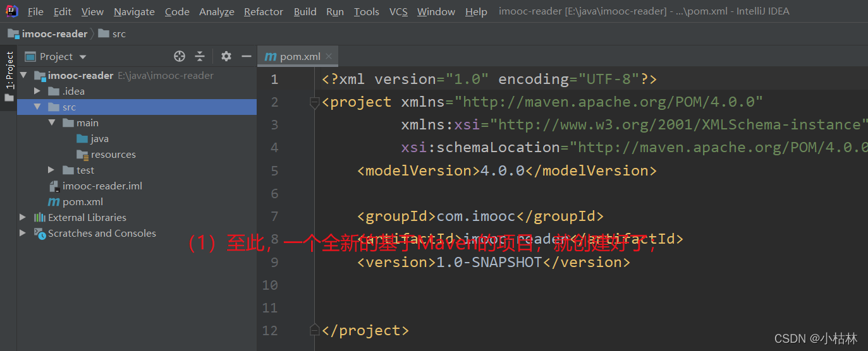Click the 1.0-SNAPSHOT version text

(489, 262)
